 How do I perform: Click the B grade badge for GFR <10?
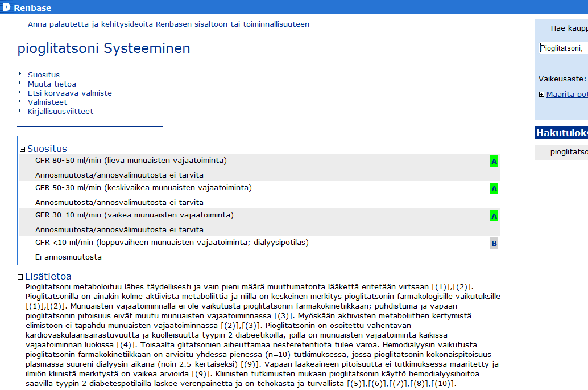click(x=494, y=243)
